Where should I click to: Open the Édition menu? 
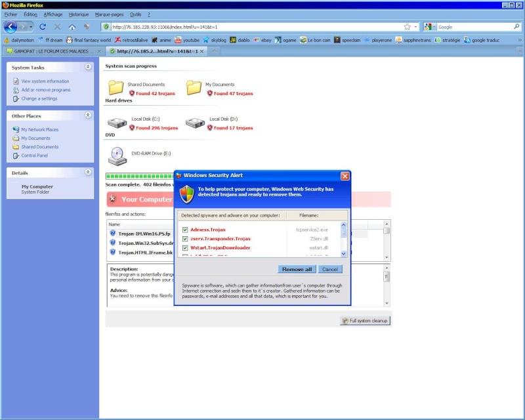click(30, 14)
